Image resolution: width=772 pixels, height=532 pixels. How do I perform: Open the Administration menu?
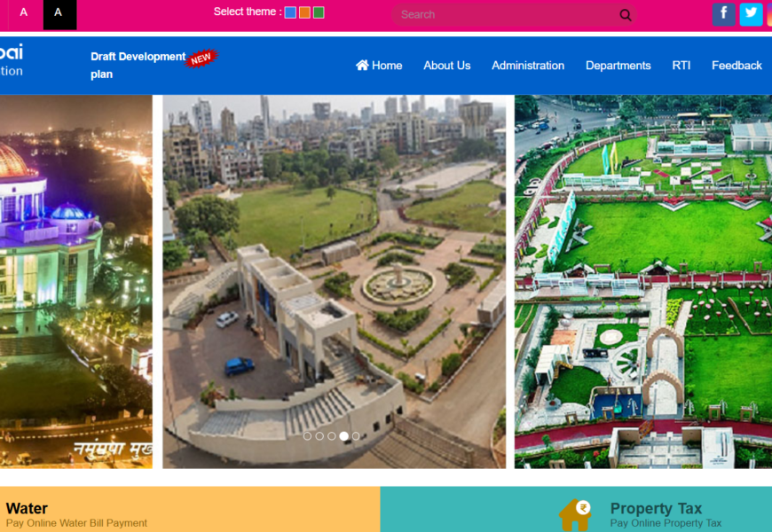click(x=528, y=66)
